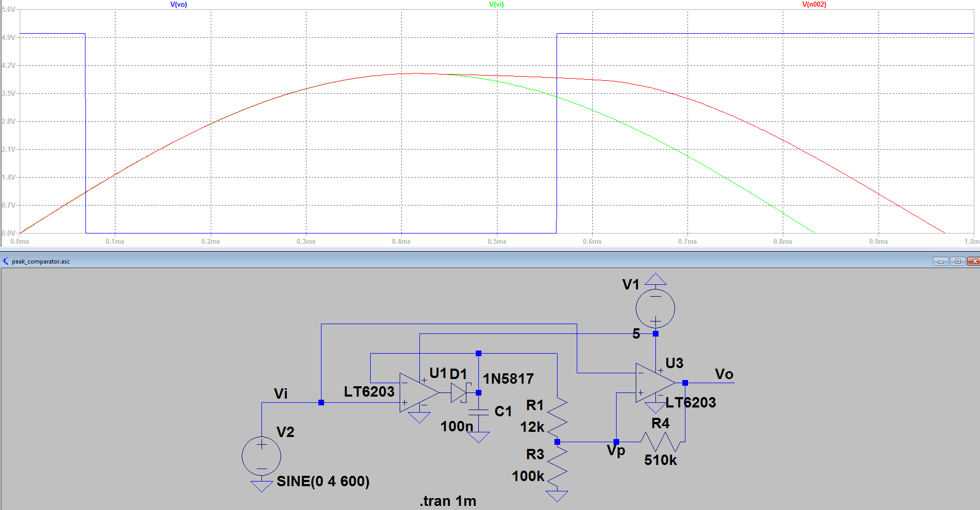This screenshot has width=980, height=510.
Task: Click the SINE(0 4 600) source value text
Action: (x=323, y=482)
